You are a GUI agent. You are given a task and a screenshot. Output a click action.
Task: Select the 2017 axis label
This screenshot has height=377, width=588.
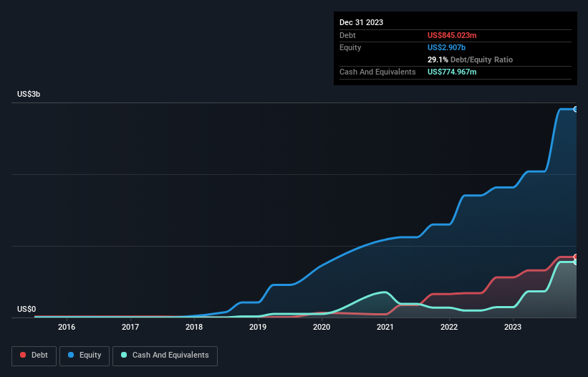pyautogui.click(x=130, y=327)
